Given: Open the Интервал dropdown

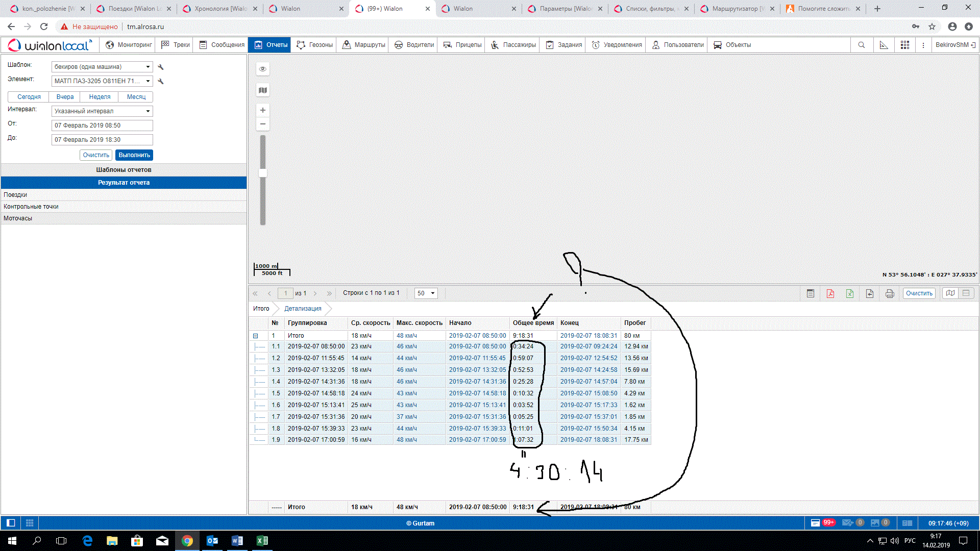Looking at the screenshot, I should [x=102, y=111].
